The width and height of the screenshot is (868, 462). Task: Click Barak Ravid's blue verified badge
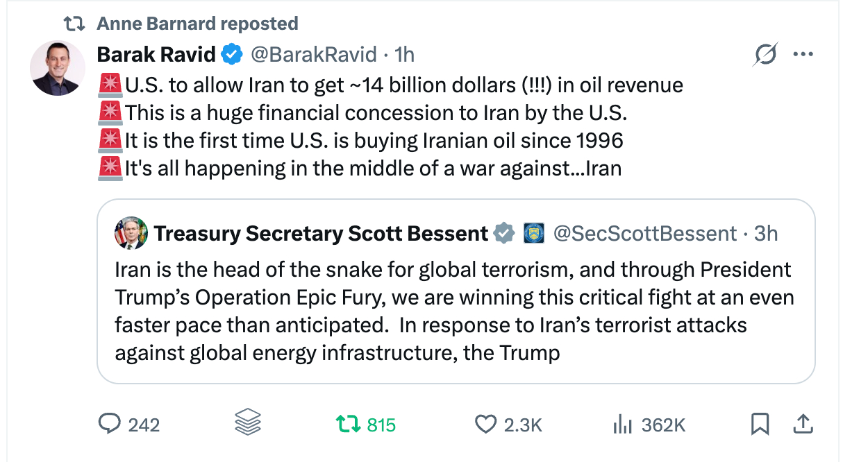coord(231,53)
